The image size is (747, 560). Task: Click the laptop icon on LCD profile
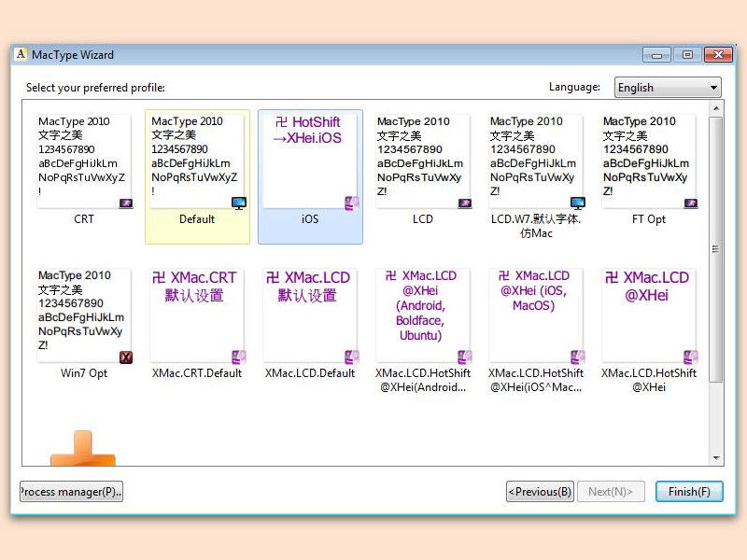464,203
